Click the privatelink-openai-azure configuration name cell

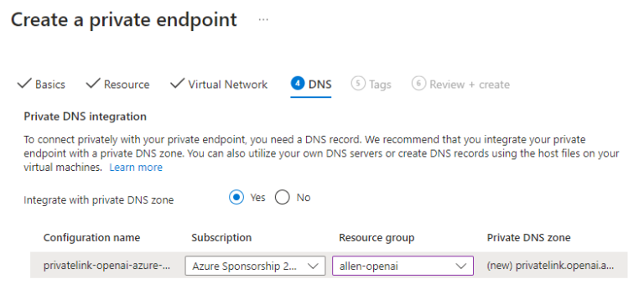pos(106,266)
